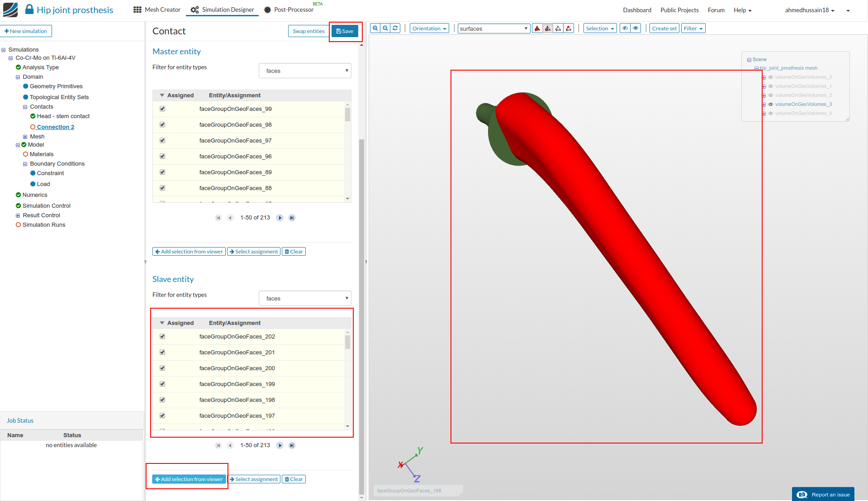Click the camera Report an issue button
The width and height of the screenshot is (868, 501).
pyautogui.click(x=823, y=494)
